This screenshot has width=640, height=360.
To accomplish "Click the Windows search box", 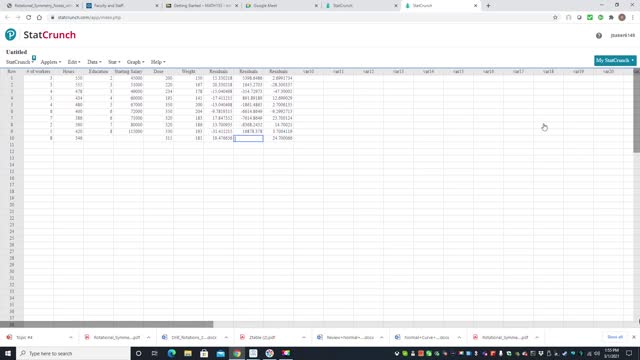I will (73, 353).
